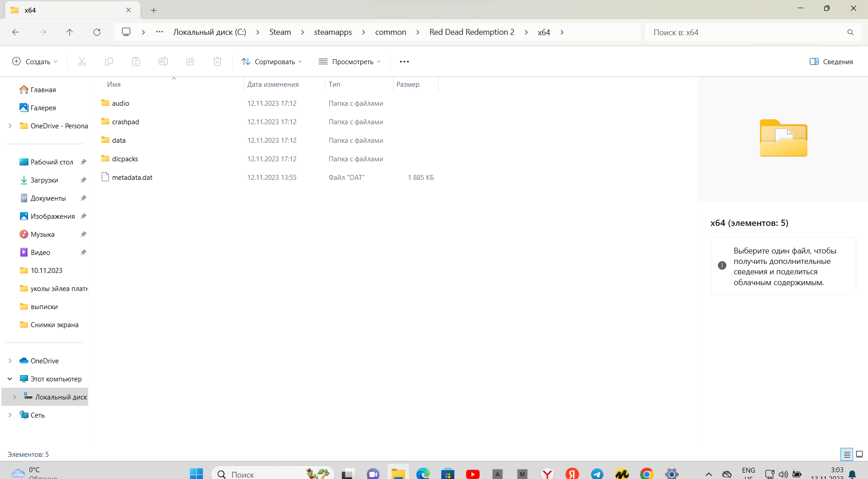Show hidden system tray icons
Image resolution: width=868 pixels, height=479 pixels.
coord(709,474)
